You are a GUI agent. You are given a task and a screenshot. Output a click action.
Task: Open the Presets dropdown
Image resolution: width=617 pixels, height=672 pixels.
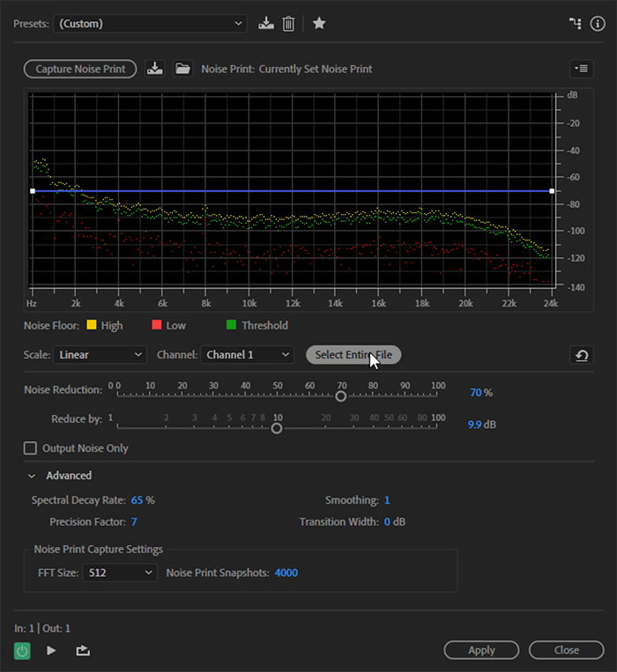(150, 24)
